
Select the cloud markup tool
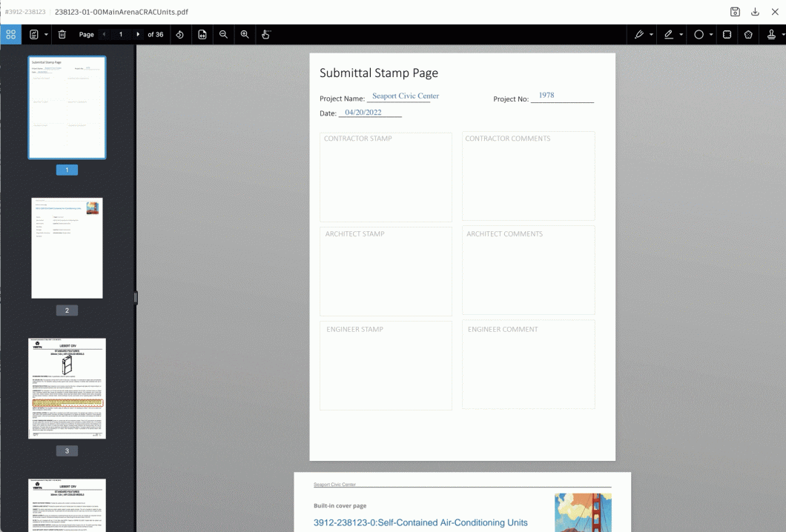coord(727,35)
